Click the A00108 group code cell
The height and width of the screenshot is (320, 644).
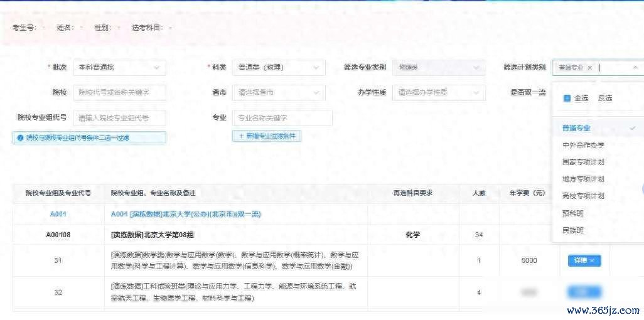(x=58, y=235)
